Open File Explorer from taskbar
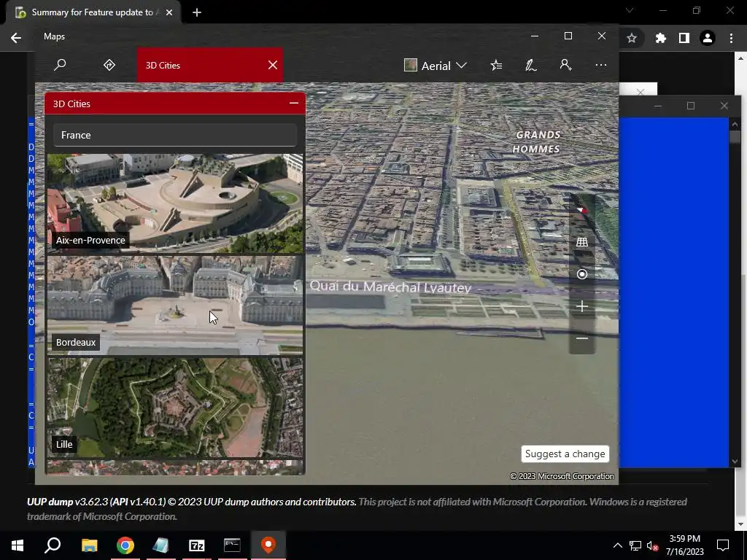Image resolution: width=747 pixels, height=560 pixels. click(x=89, y=545)
